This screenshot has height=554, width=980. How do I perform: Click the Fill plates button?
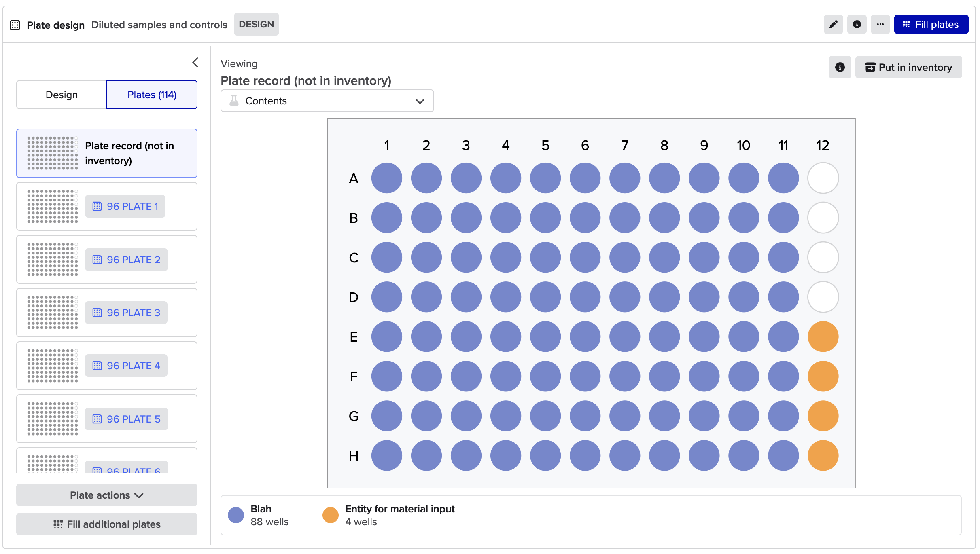[x=931, y=25]
